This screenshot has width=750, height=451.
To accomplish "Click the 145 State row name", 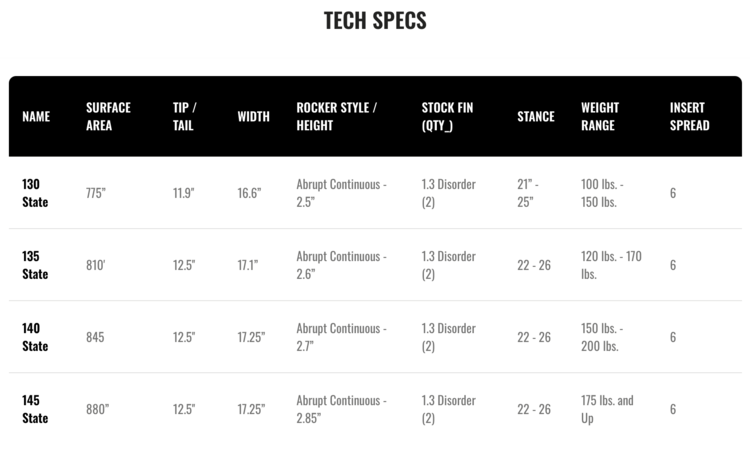I will pos(35,409).
